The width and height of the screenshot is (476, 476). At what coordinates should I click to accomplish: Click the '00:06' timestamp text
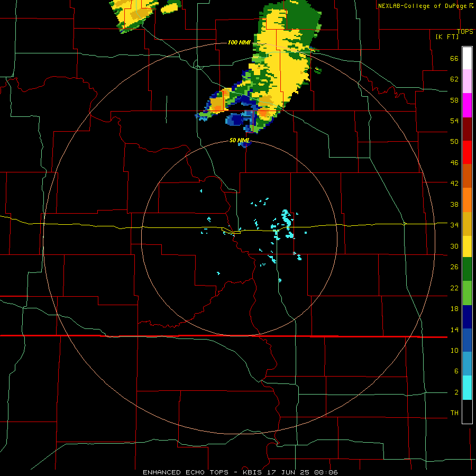326,472
